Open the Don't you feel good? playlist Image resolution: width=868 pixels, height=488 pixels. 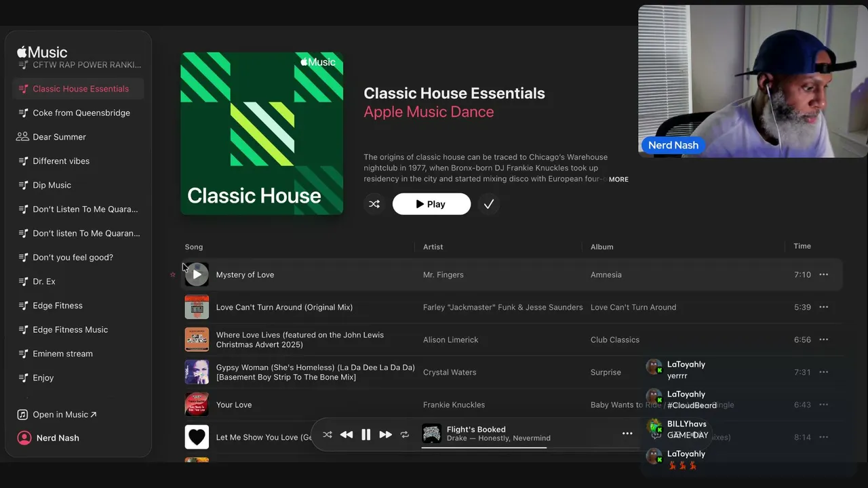(78, 258)
